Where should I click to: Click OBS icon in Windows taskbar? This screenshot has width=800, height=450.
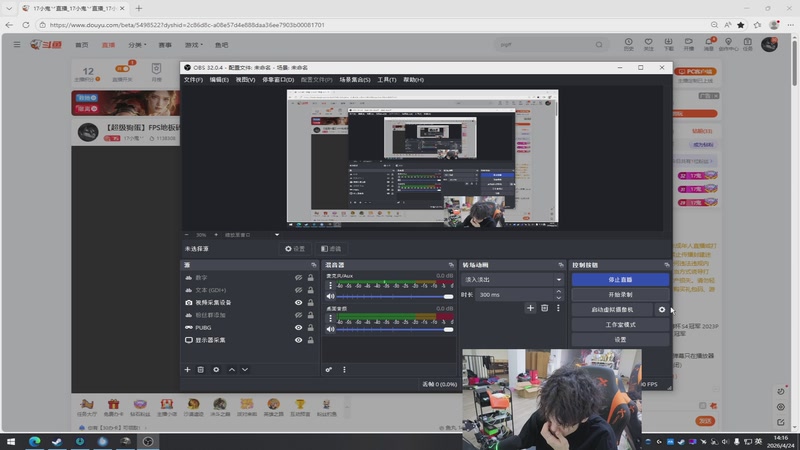coord(148,441)
